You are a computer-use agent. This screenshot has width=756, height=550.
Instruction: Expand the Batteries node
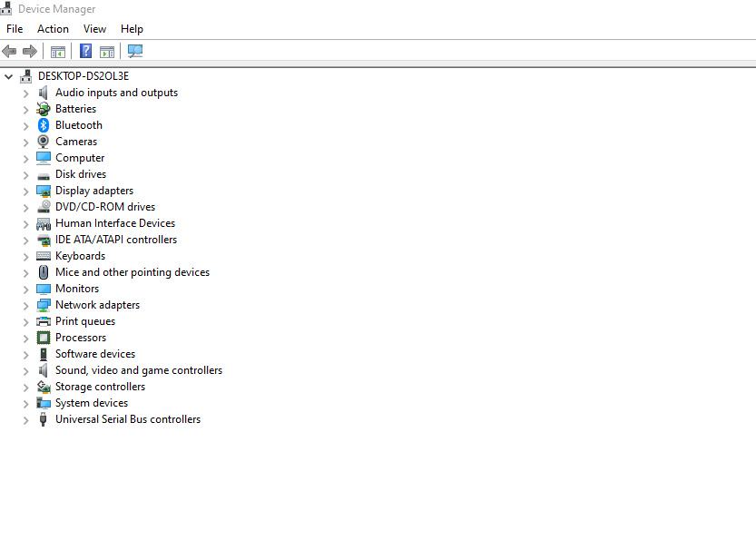click(26, 110)
